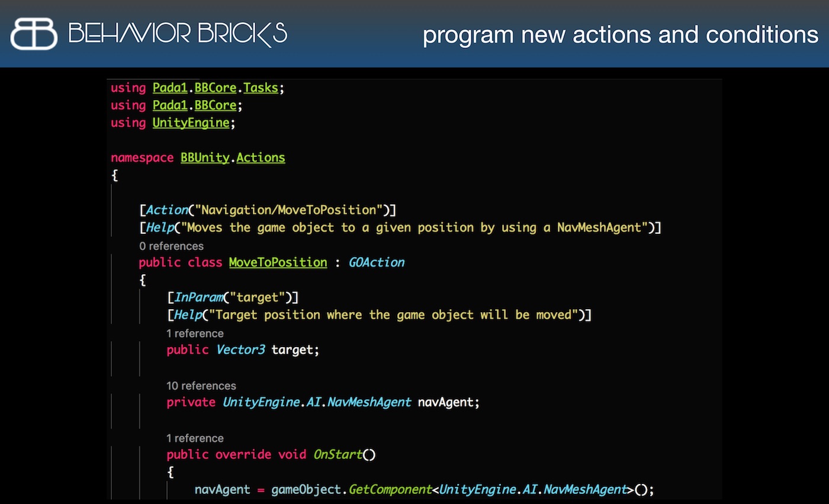The image size is (829, 504).
Task: Click 'gameObject' in the assignment line
Action: pyautogui.click(x=306, y=490)
